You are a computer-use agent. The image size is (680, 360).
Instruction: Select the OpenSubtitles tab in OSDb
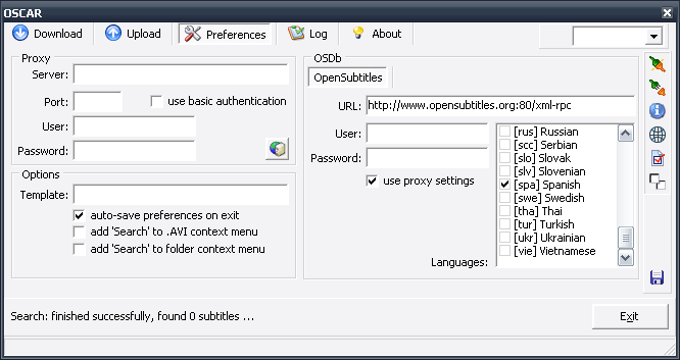pyautogui.click(x=348, y=78)
